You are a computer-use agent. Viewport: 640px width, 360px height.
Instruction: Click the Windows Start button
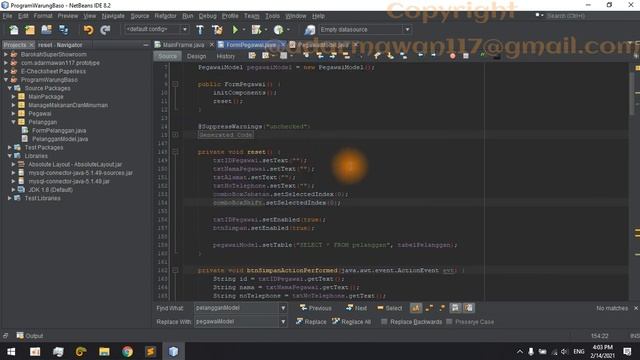click(x=11, y=351)
